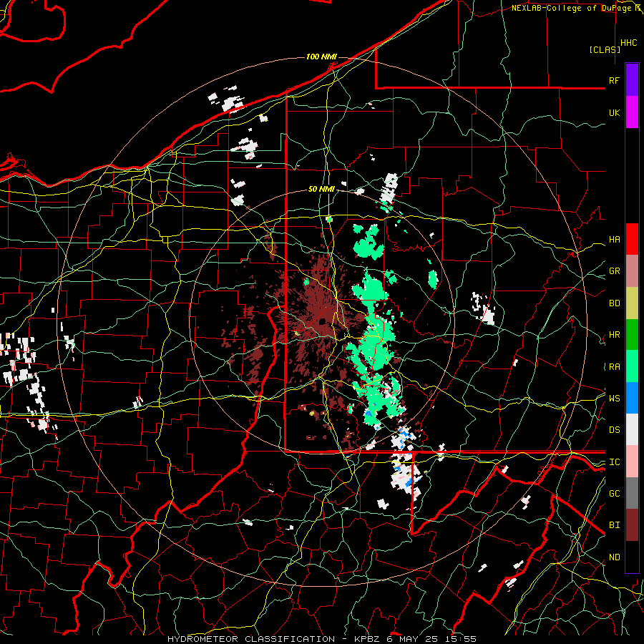The image size is (644, 644).
Task: Select the BD yellow-olive legend swatch
Action: coord(632,303)
